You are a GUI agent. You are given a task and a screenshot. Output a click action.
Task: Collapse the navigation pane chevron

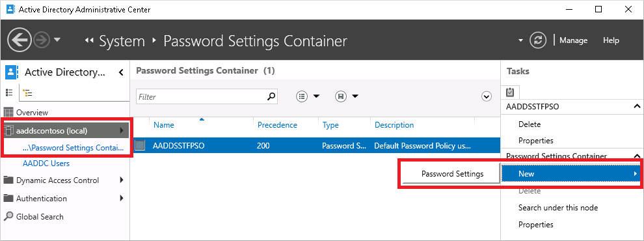(x=121, y=73)
